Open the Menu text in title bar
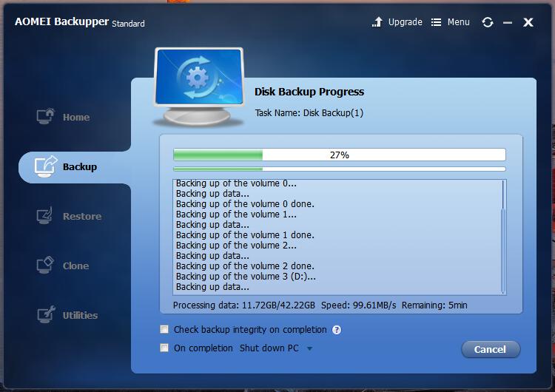 pyautogui.click(x=458, y=22)
